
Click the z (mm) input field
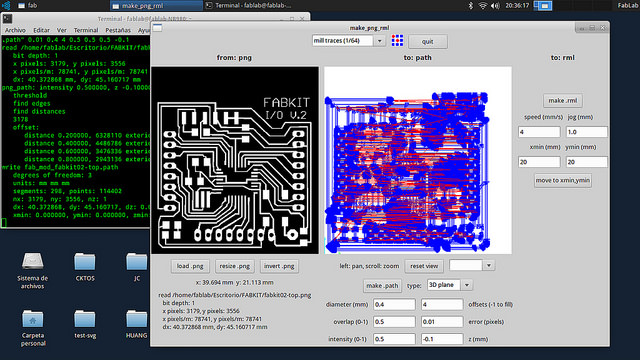442,339
